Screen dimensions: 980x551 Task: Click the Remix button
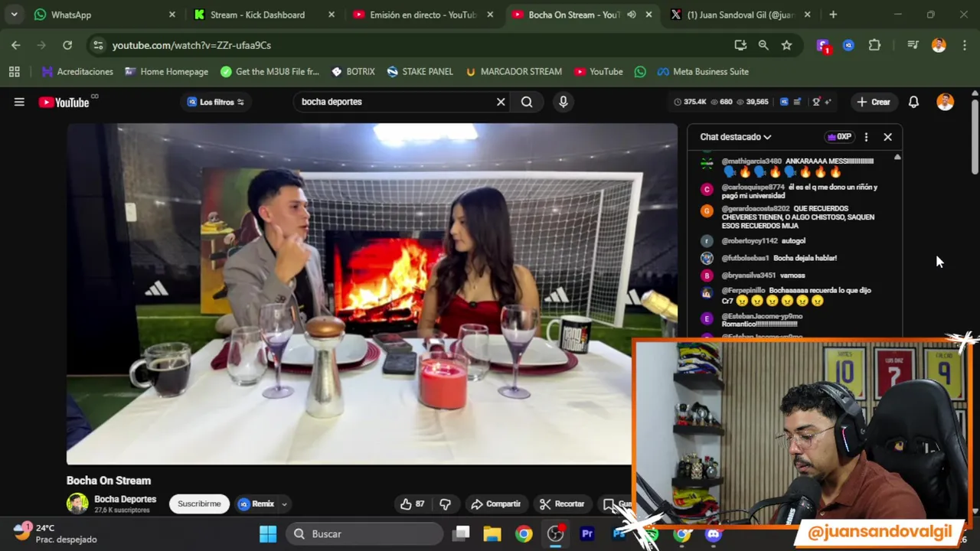256,504
